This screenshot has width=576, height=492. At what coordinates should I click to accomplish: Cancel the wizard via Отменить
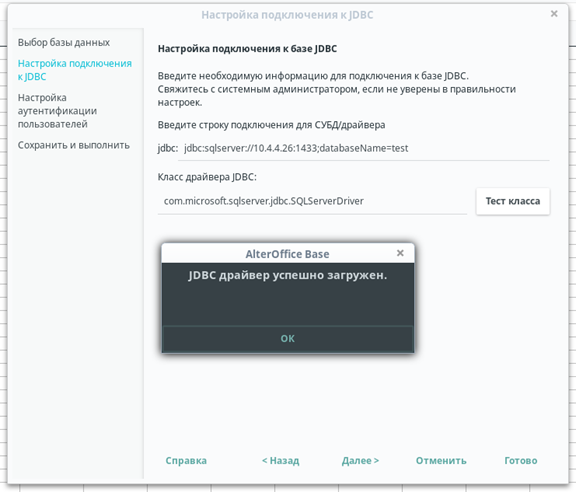tap(441, 460)
